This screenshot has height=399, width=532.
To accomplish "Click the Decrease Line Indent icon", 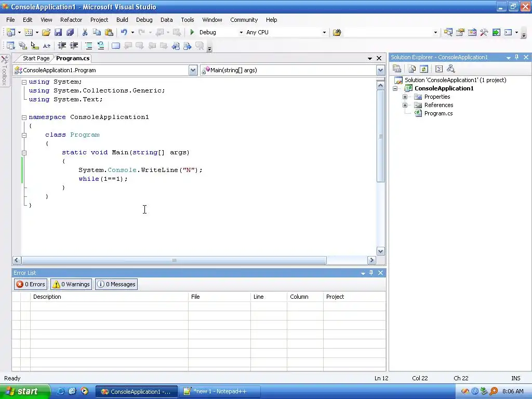I will point(62,46).
